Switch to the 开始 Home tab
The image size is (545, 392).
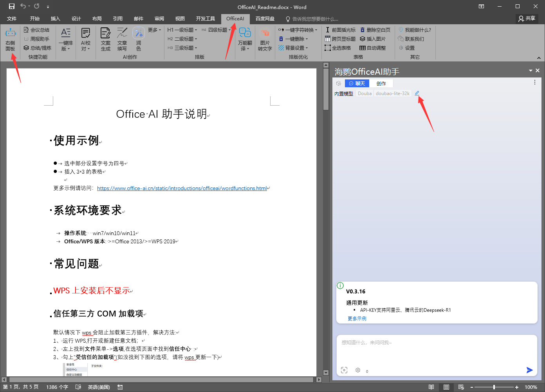tap(35, 18)
